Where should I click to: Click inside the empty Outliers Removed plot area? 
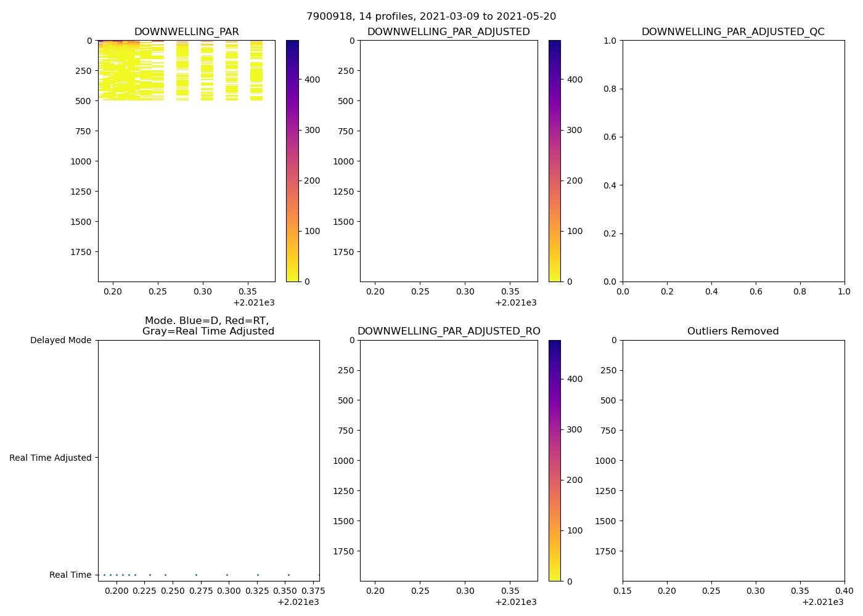point(733,460)
